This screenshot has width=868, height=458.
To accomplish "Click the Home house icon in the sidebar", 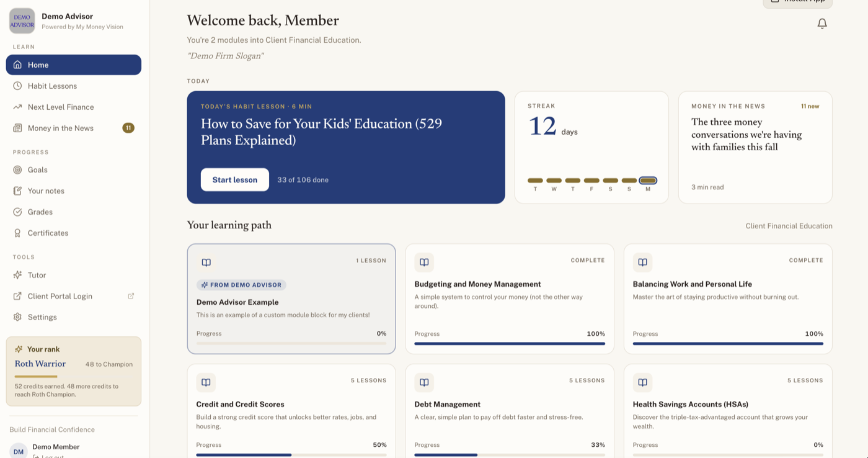I will click(x=17, y=65).
